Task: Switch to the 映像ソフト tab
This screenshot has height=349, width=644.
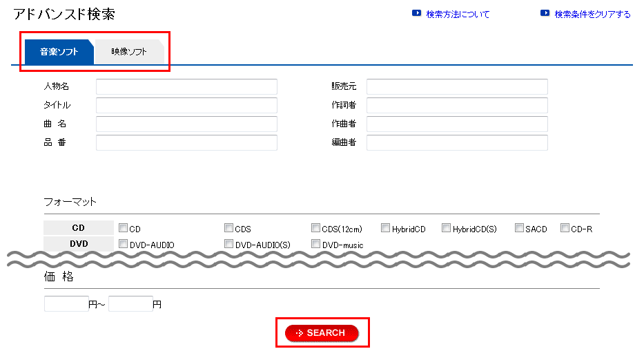Action: click(x=129, y=52)
